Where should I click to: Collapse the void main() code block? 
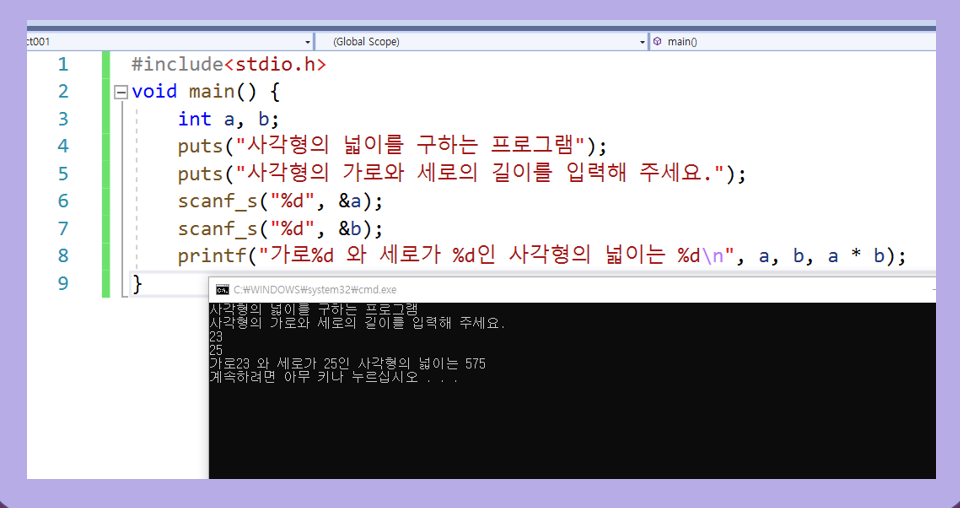[x=121, y=92]
